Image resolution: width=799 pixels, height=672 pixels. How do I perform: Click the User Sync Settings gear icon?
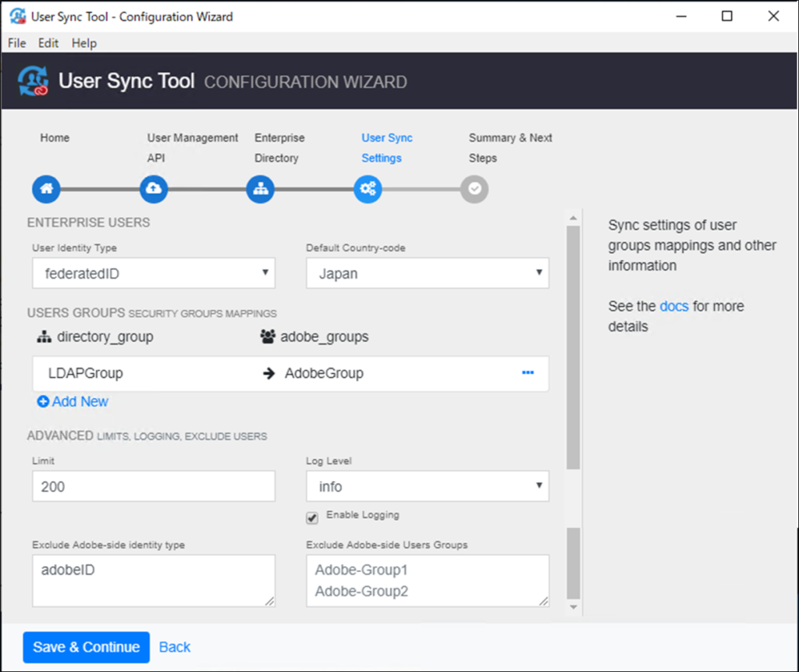368,189
